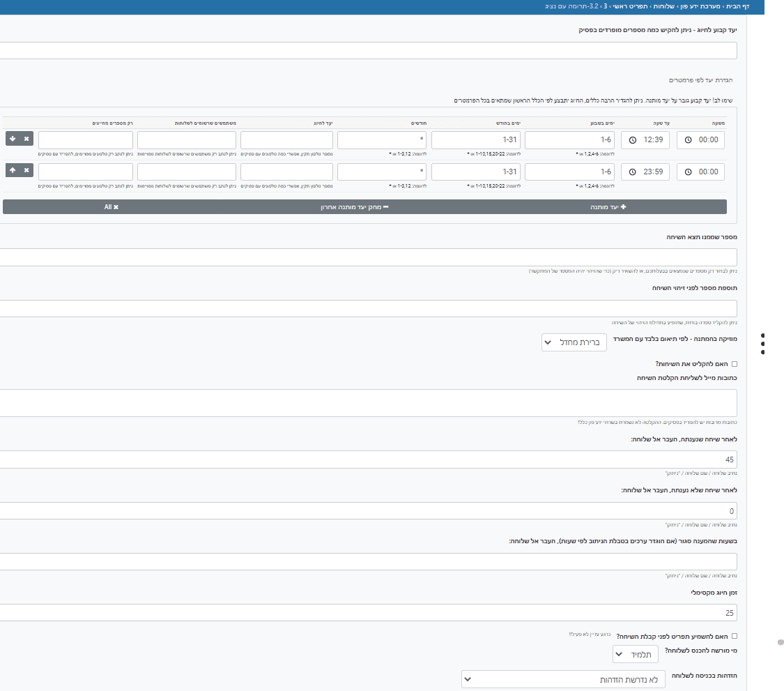Image resolution: width=784 pixels, height=691 pixels.
Task: Click the 'All ✖' remove-all button
Action: pyautogui.click(x=111, y=207)
